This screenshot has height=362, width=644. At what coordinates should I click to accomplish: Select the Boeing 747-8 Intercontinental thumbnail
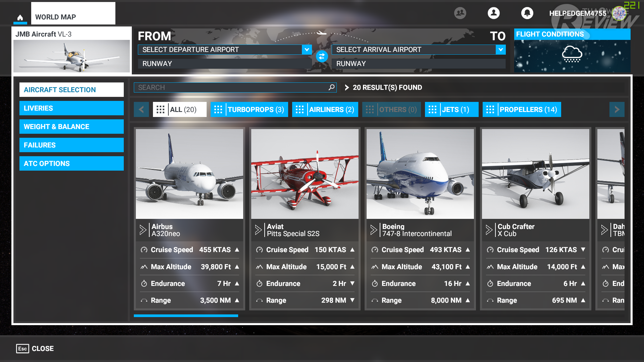point(420,174)
